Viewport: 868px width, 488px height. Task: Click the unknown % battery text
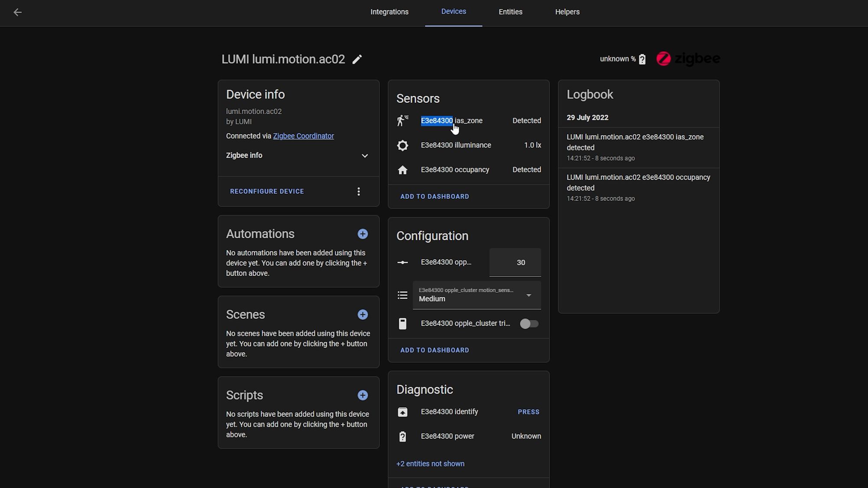[x=618, y=59]
